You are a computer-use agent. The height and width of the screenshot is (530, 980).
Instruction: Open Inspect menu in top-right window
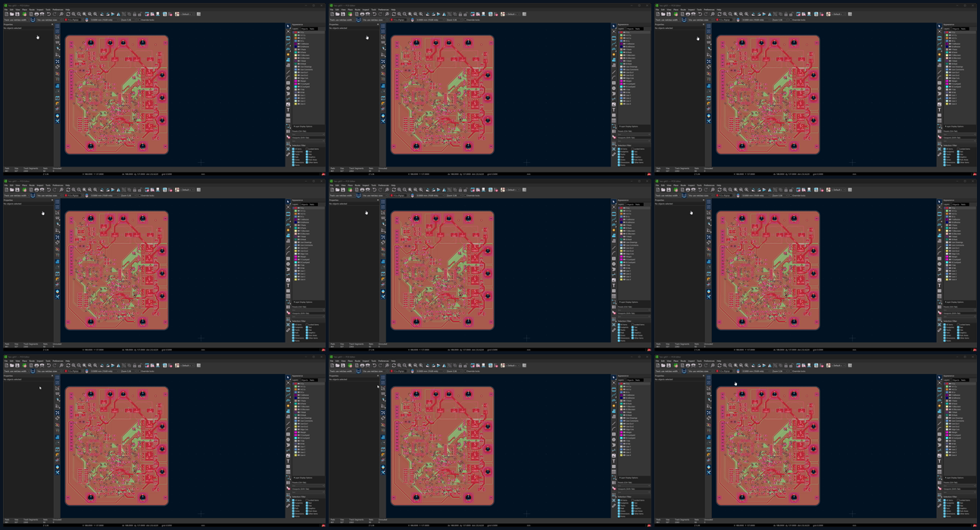click(691, 10)
